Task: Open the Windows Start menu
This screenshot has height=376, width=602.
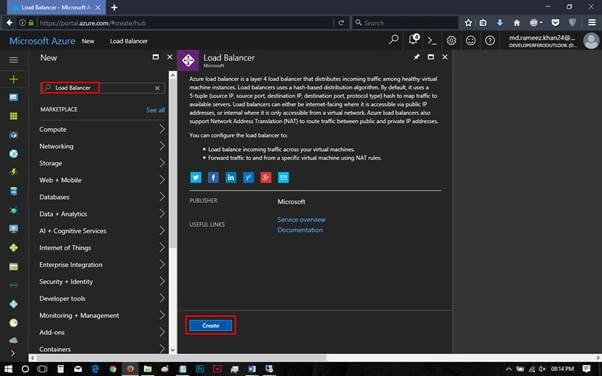Action: point(8,369)
